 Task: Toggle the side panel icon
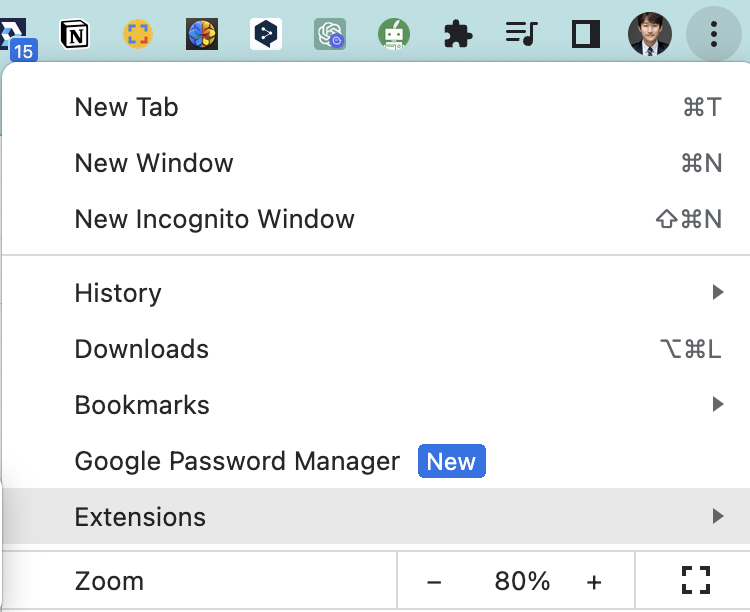click(x=585, y=34)
